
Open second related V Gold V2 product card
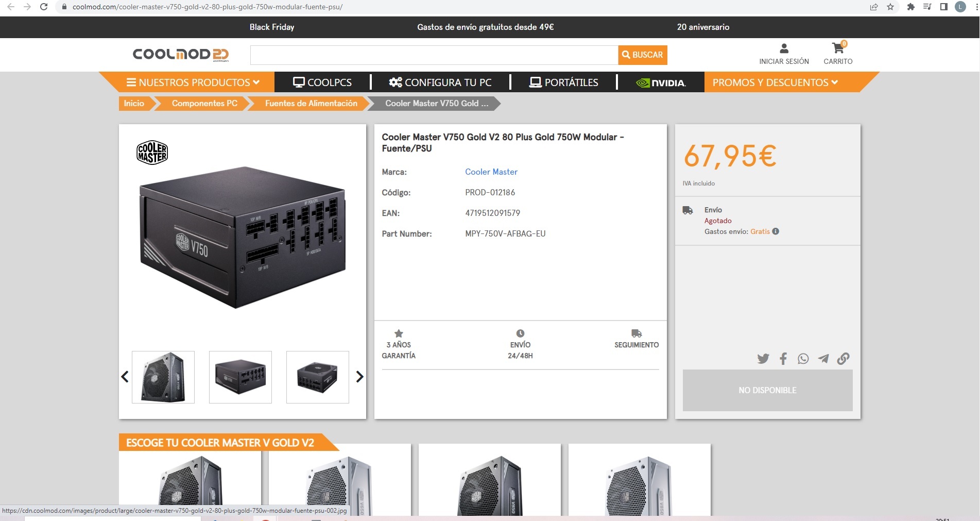pyautogui.click(x=340, y=479)
